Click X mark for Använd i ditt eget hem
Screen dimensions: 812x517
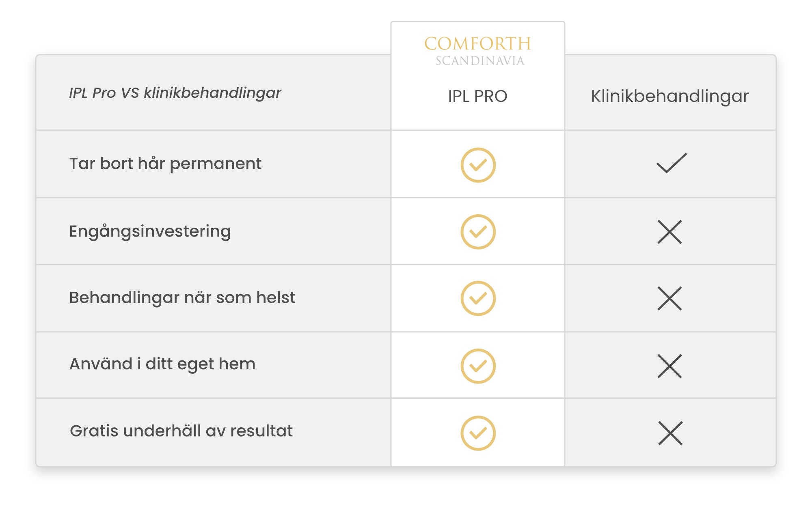click(669, 366)
